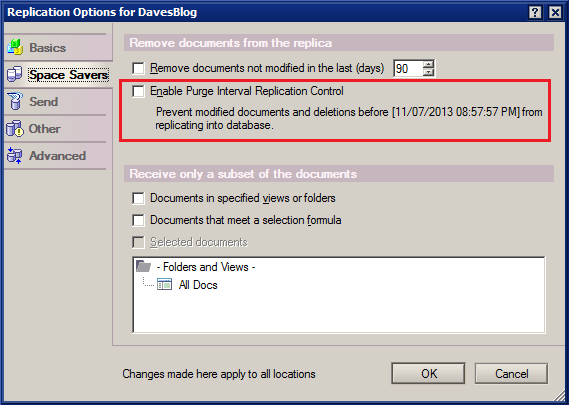Tick Enable Purge Interval Replication Control

(138, 91)
